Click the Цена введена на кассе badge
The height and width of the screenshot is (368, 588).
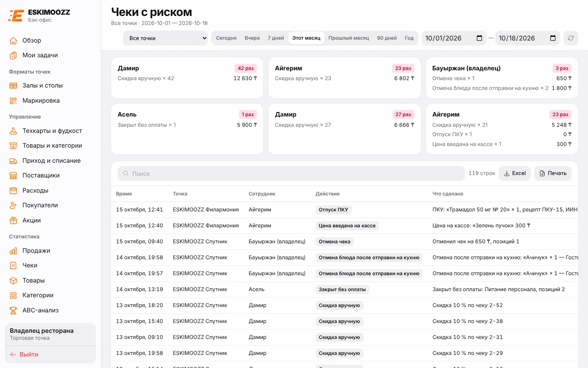347,226
